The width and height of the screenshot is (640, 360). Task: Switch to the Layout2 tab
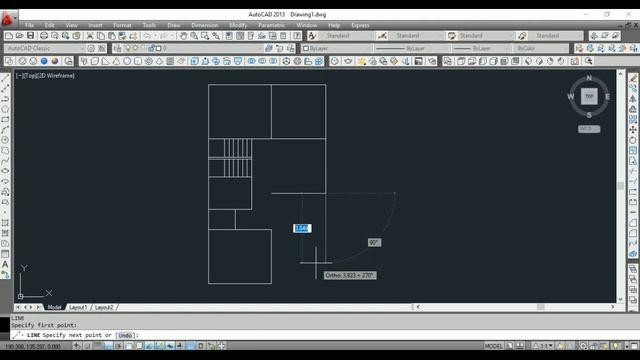tap(104, 307)
